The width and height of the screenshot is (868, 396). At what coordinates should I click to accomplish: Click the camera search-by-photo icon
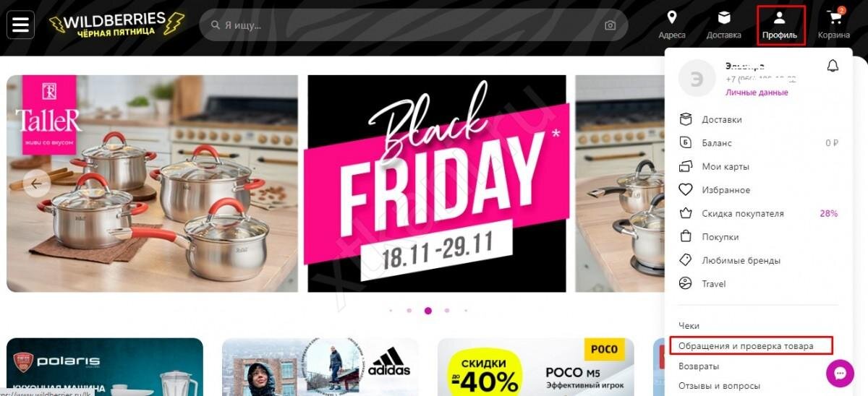click(610, 25)
